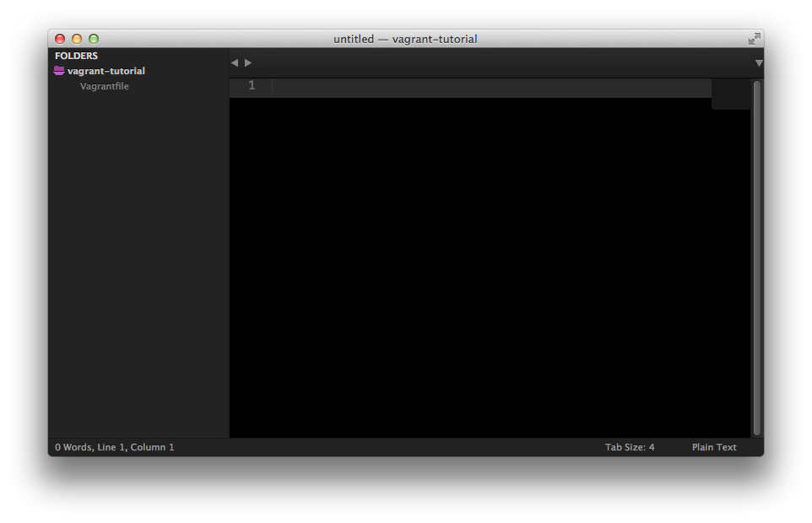Open the tab list dropdown arrow
Image resolution: width=812 pixels, height=523 pixels.
[x=759, y=63]
